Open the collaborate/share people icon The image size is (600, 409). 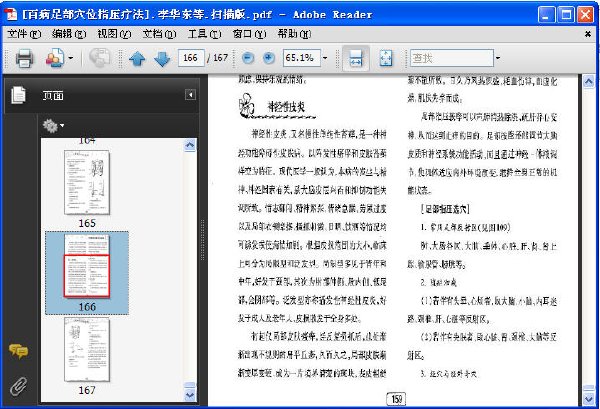tap(55, 58)
